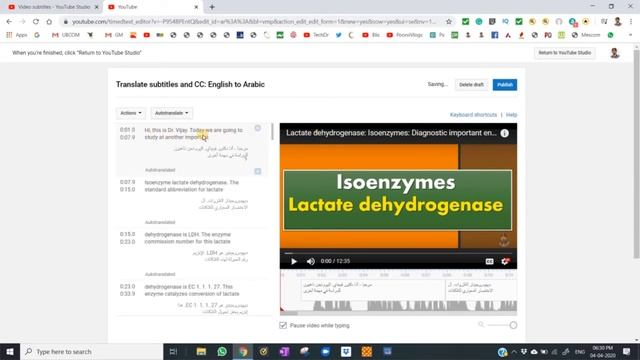Mute the video player volume

tap(311, 261)
